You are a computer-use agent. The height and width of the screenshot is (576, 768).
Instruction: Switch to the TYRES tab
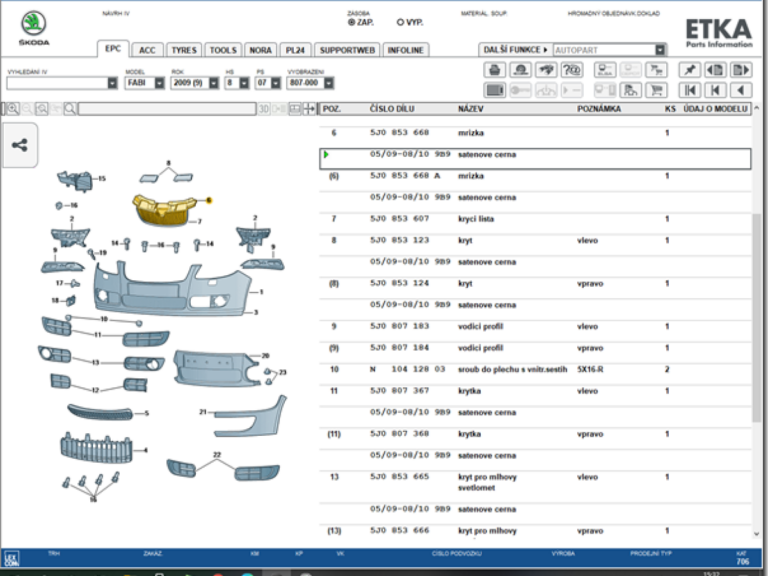tap(183, 50)
